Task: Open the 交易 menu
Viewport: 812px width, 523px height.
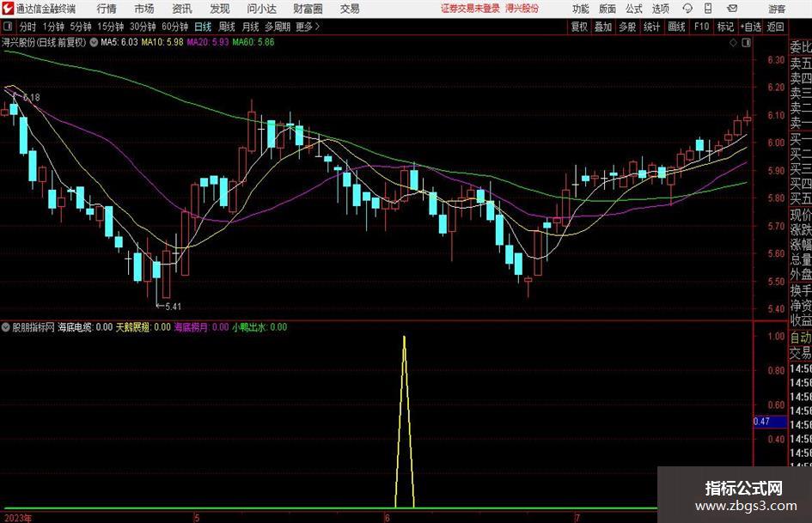Action: click(x=350, y=9)
